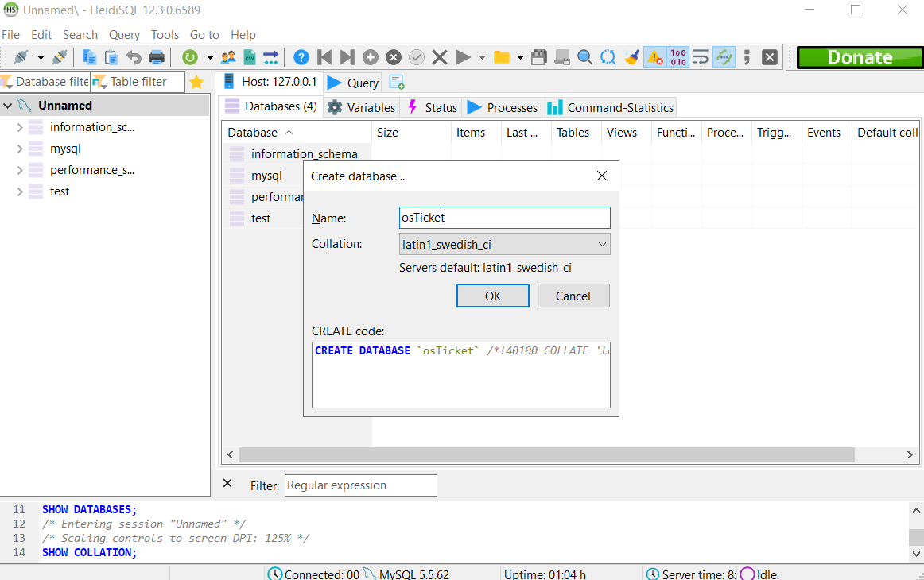The height and width of the screenshot is (580, 924).
Task: Click the Post changes checkmark icon
Action: [417, 57]
